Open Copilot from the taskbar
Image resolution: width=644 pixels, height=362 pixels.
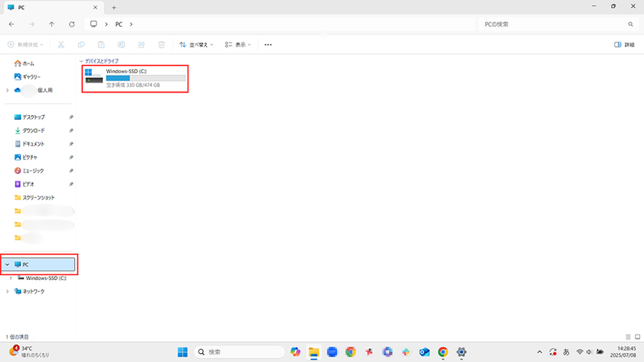tap(295, 352)
